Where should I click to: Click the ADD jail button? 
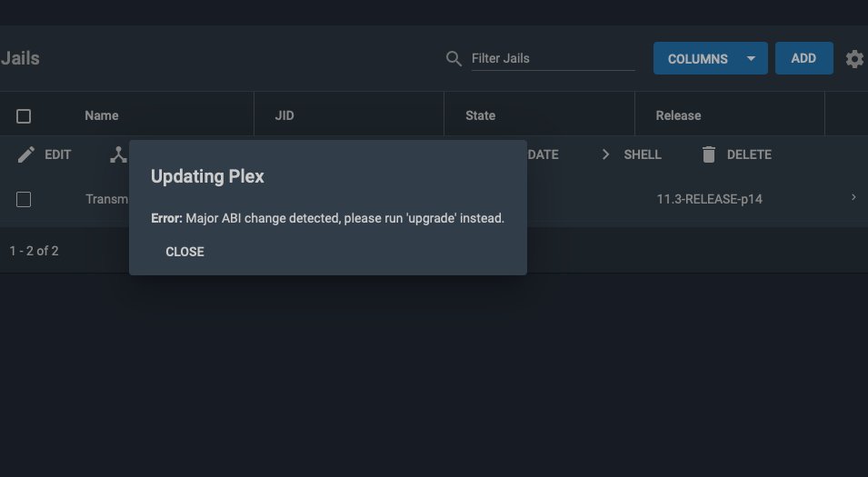(x=803, y=58)
